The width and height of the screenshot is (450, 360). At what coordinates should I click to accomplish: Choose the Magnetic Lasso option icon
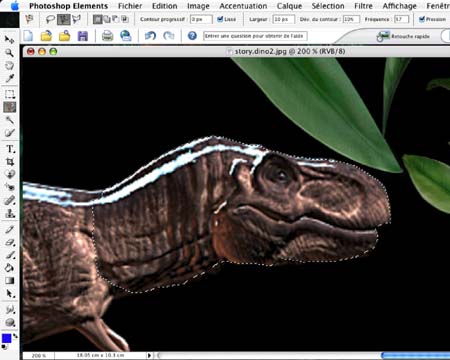coord(63,19)
